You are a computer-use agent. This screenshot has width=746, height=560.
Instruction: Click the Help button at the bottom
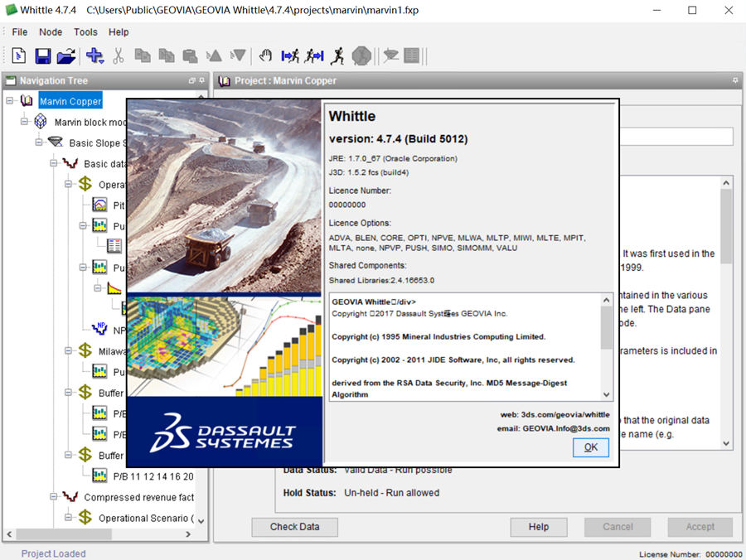539,527
